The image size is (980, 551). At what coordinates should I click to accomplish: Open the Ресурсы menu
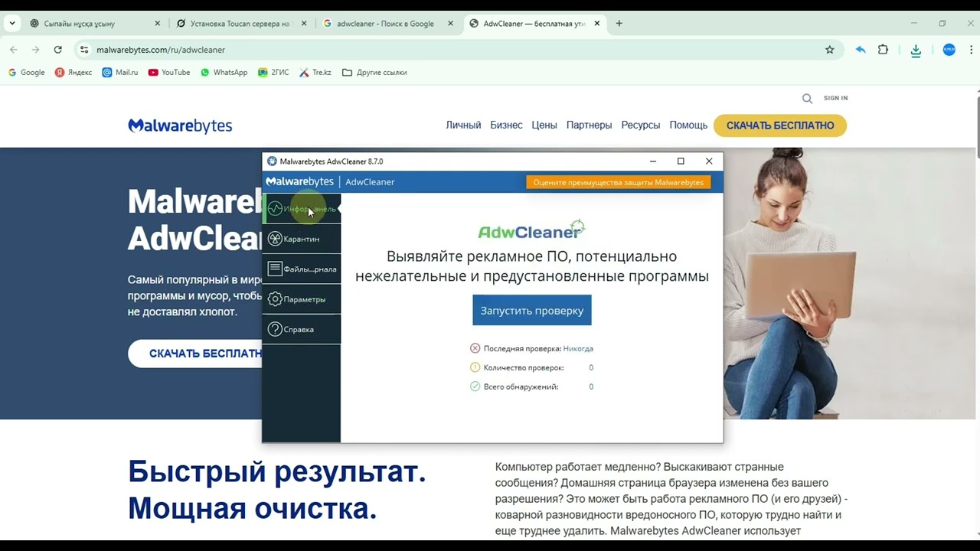[x=641, y=126]
